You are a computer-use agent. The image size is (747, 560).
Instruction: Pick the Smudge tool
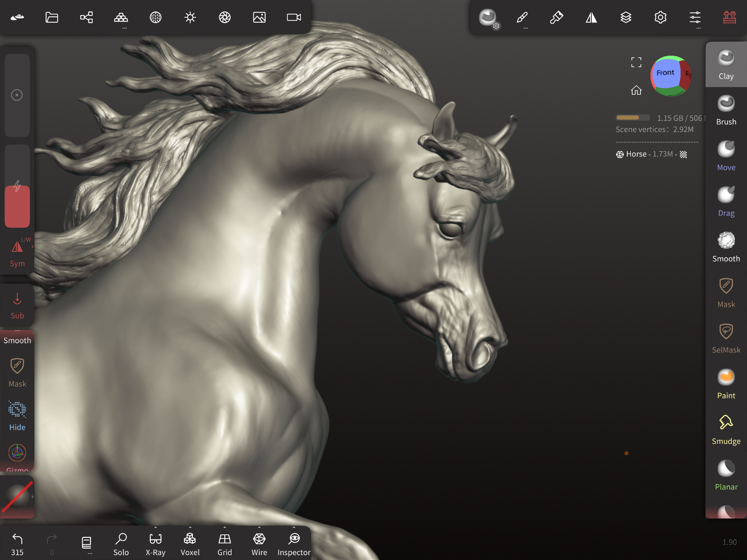(x=726, y=429)
